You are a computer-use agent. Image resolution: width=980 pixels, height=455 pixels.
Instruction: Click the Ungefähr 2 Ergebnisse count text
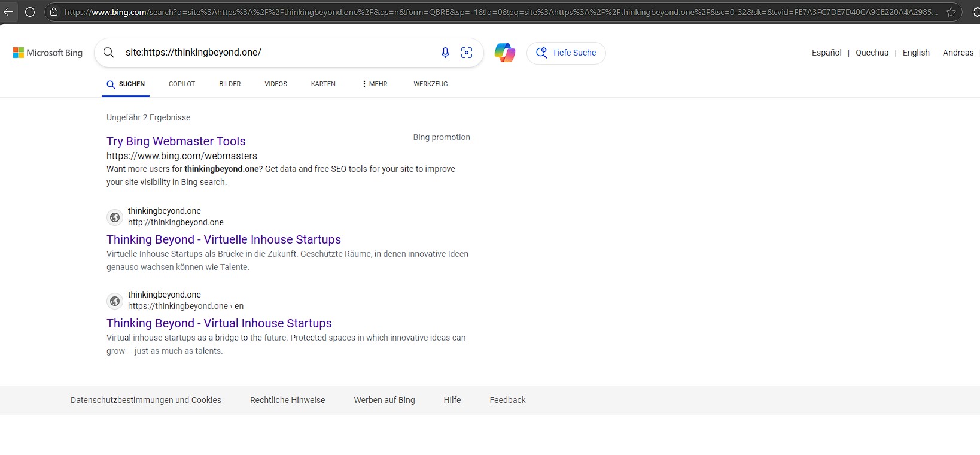click(148, 117)
